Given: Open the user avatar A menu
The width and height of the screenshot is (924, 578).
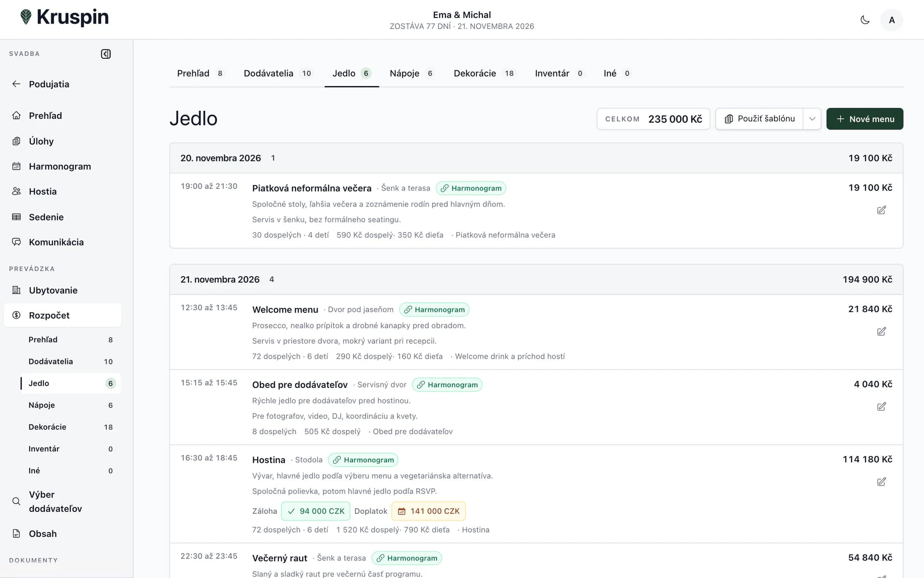Looking at the screenshot, I should (892, 20).
